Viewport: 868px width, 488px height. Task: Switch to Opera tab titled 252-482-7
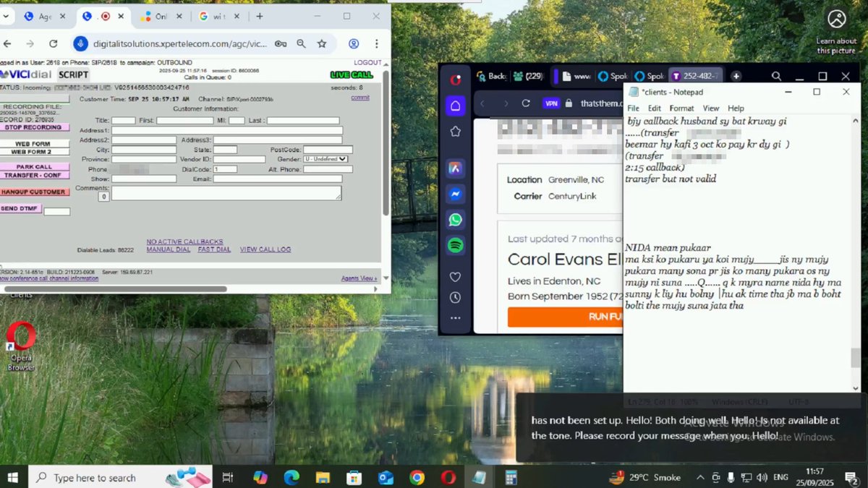click(694, 76)
